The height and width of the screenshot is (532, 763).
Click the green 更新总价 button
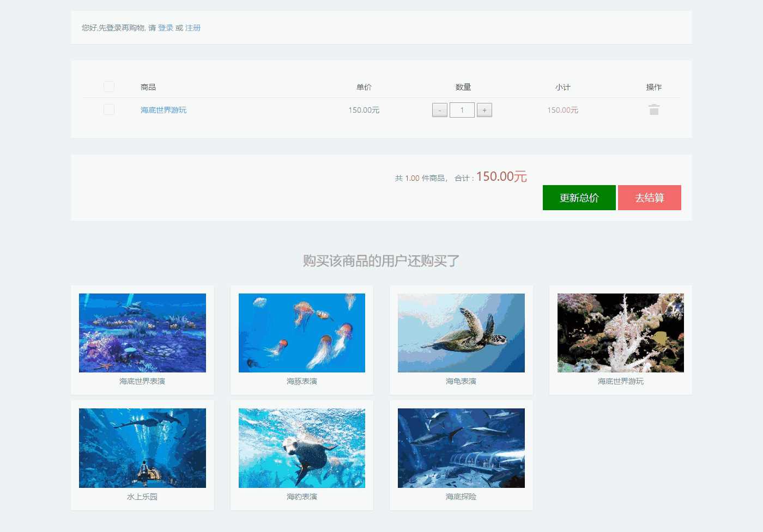[x=579, y=198]
